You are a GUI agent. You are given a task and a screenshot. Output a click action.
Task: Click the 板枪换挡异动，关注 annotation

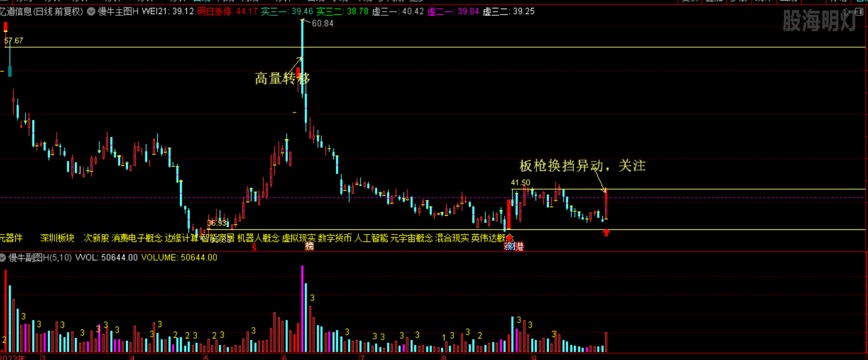(582, 166)
